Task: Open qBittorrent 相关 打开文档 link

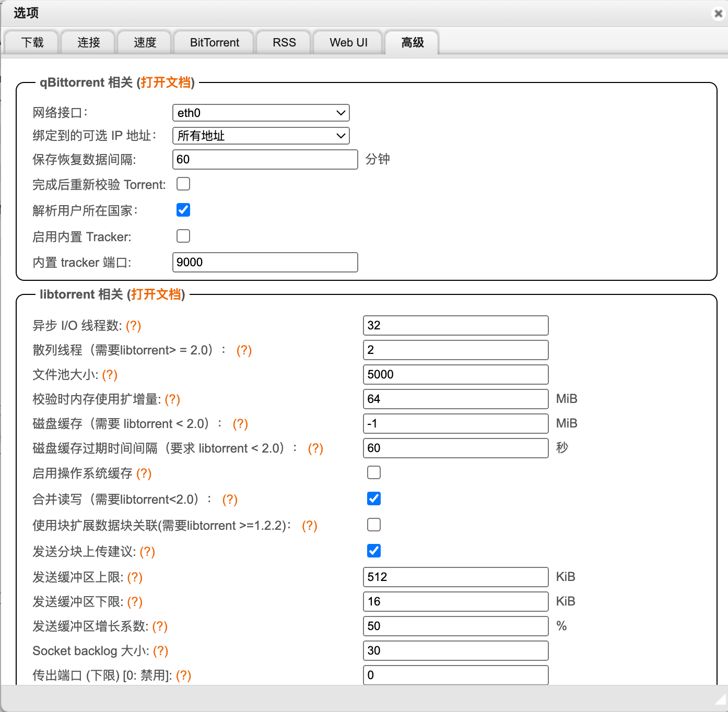Action: (166, 82)
